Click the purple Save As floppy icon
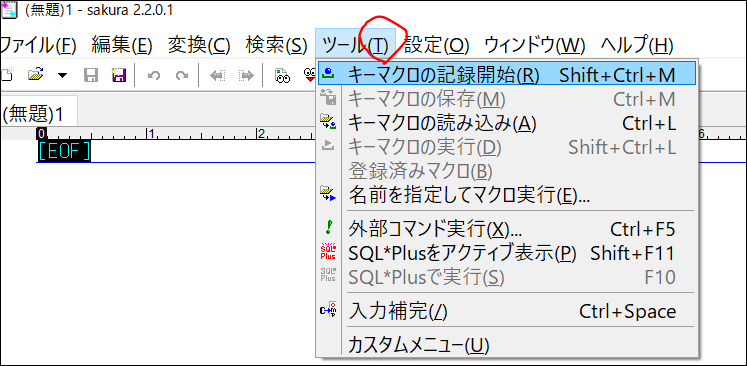This screenshot has width=747, height=366. tap(118, 75)
